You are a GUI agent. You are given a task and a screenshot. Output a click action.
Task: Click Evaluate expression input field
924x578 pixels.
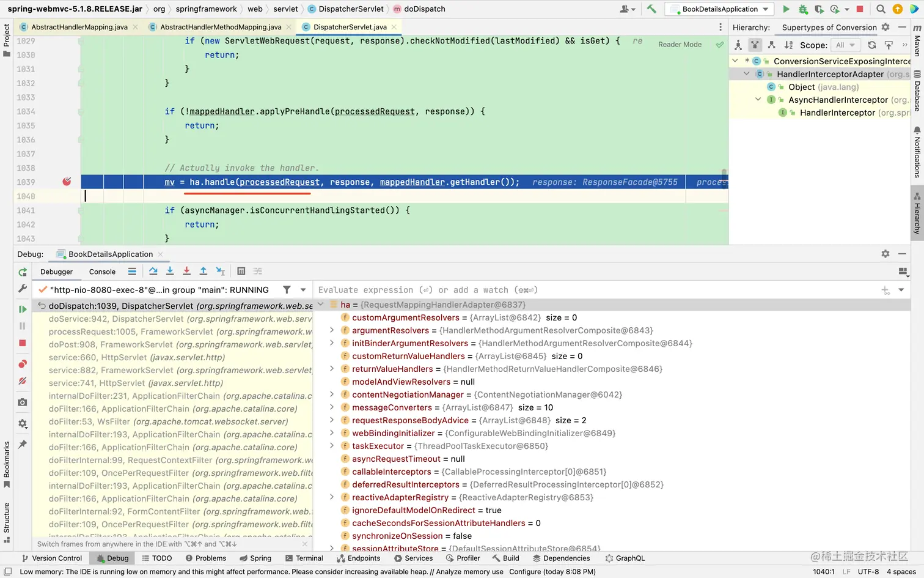tap(596, 290)
